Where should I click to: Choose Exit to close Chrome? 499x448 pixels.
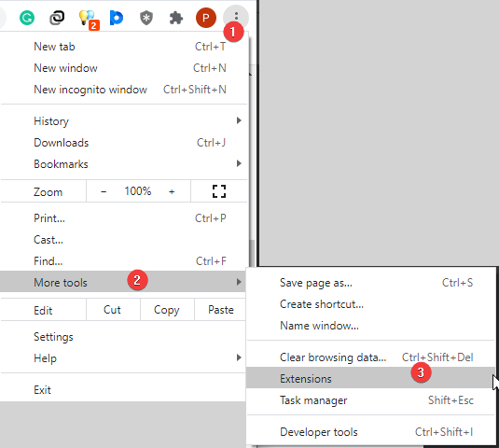123,390
